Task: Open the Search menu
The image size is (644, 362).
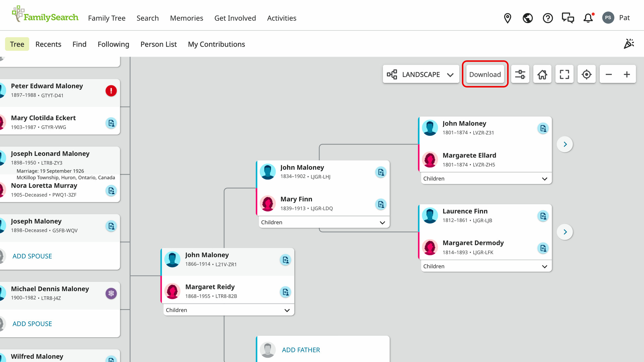Action: [x=148, y=18]
